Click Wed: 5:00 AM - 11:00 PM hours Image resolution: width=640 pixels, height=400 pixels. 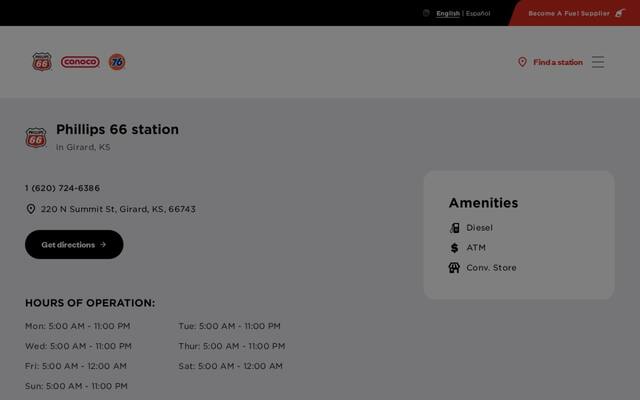click(x=78, y=346)
